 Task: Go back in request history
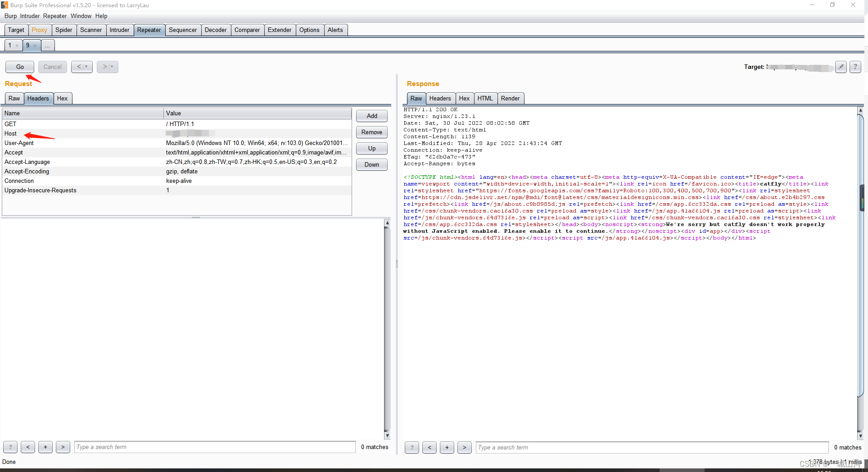[x=82, y=67]
